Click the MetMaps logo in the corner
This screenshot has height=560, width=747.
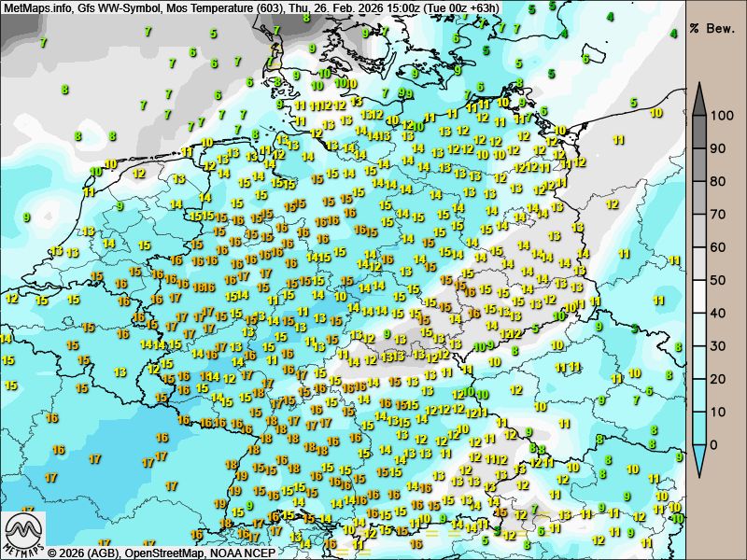pos(23,535)
